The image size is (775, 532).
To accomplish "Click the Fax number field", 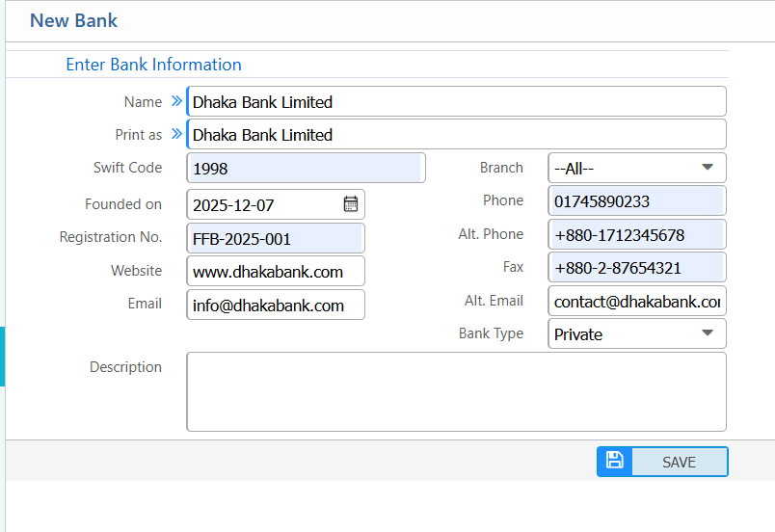I will click(636, 268).
